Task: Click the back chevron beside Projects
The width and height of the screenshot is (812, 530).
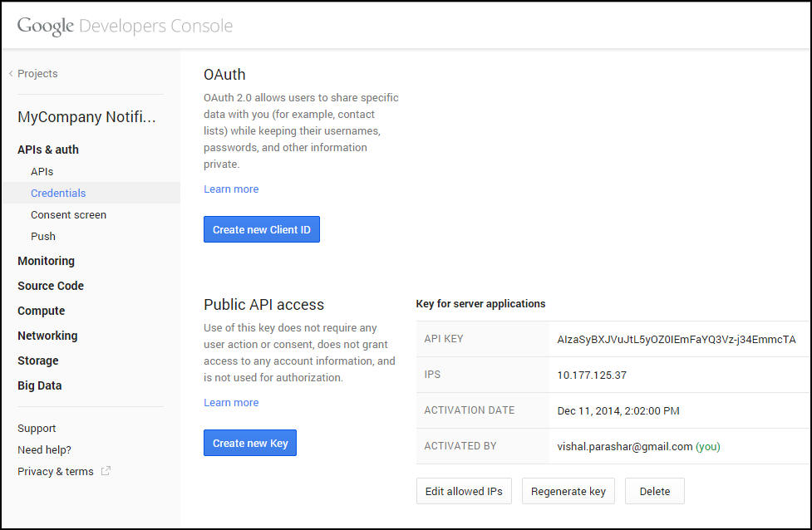Action: coord(11,73)
